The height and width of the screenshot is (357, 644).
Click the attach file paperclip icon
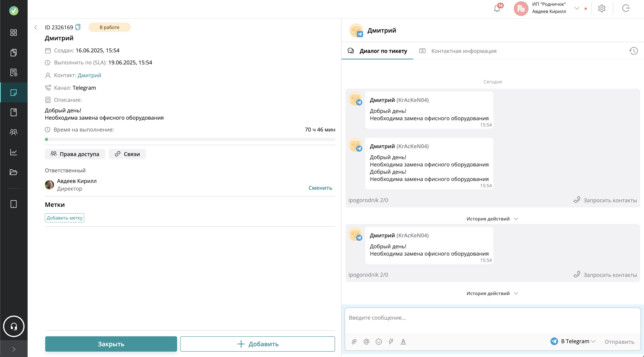click(354, 341)
